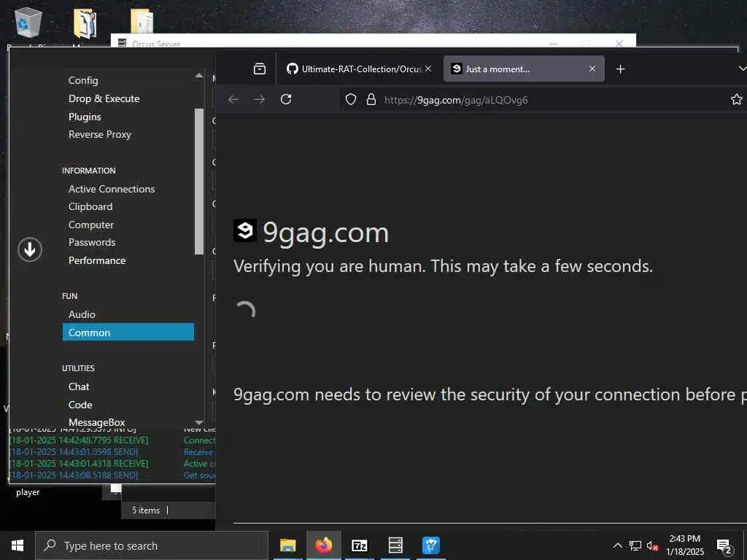Open the network status tray icon
The image size is (747, 560).
[635, 545]
